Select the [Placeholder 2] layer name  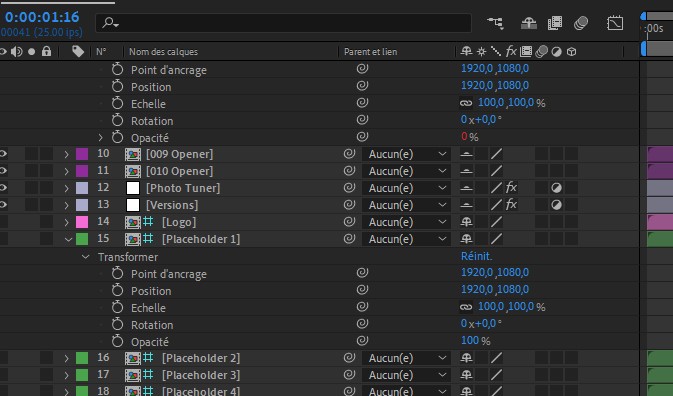click(x=201, y=358)
